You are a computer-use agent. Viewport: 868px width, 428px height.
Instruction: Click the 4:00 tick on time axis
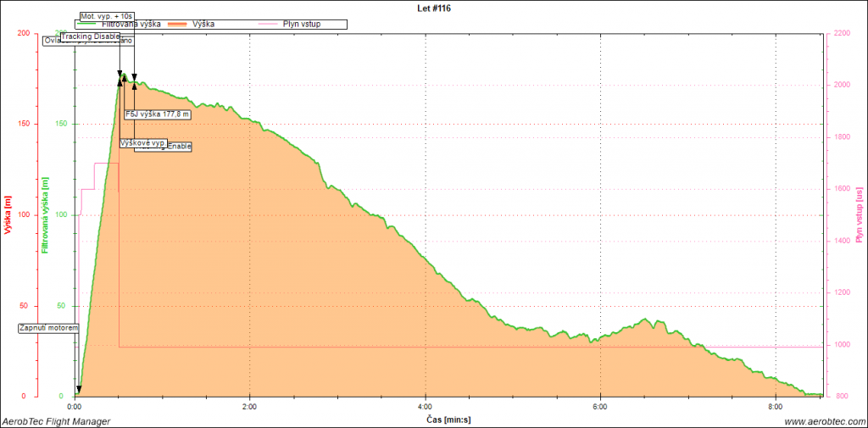(x=425, y=406)
